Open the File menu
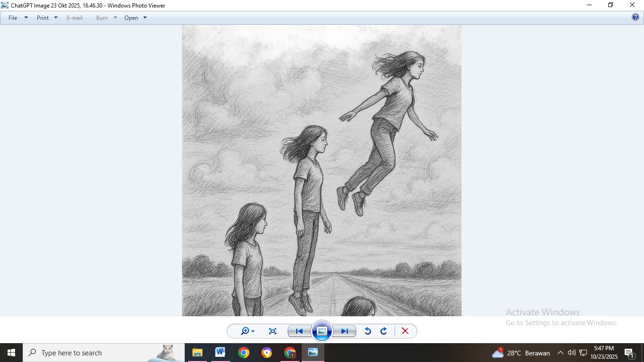The width and height of the screenshot is (644, 362). pyautogui.click(x=13, y=18)
